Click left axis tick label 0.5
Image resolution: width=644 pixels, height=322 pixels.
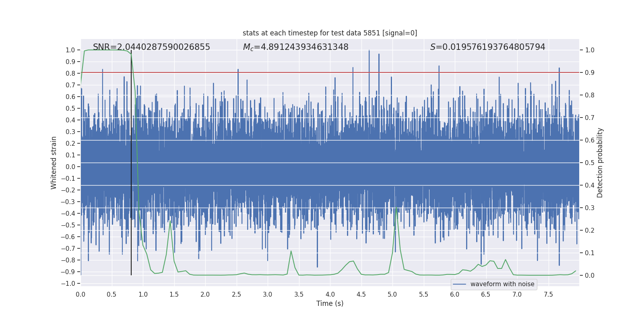click(x=70, y=109)
